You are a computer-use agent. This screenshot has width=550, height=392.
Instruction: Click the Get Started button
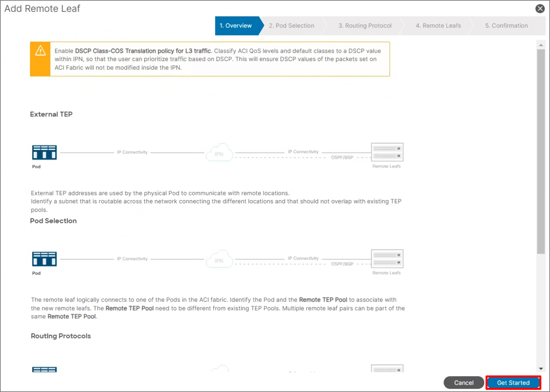tap(513, 382)
